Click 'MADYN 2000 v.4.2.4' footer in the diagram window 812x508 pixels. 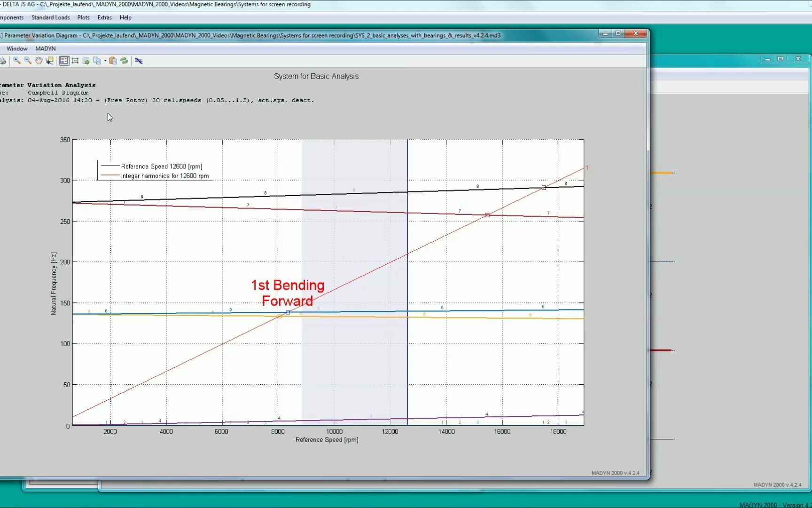pyautogui.click(x=616, y=473)
